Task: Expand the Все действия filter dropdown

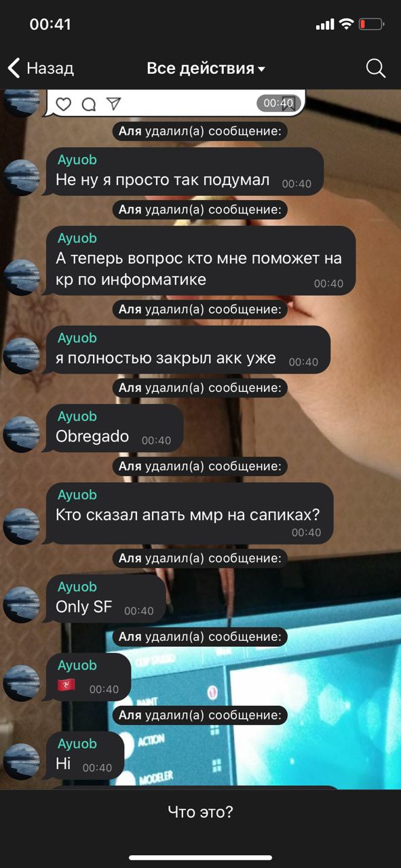Action: (206, 68)
